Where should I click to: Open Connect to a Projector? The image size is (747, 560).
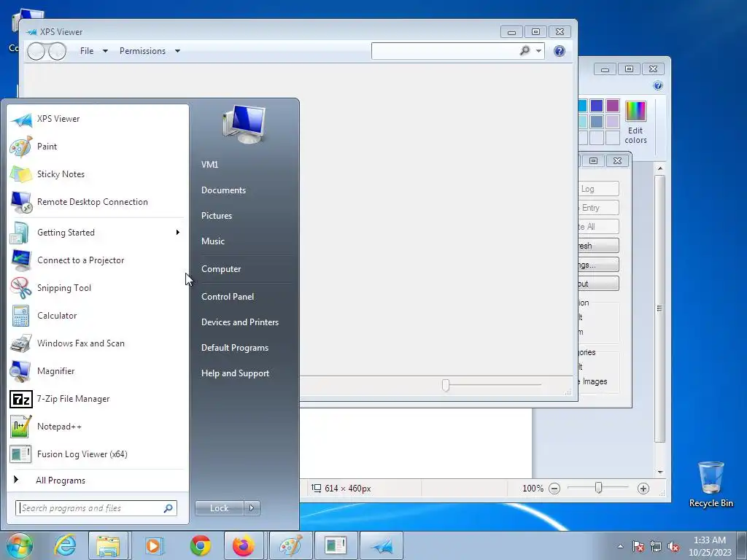click(x=97, y=260)
